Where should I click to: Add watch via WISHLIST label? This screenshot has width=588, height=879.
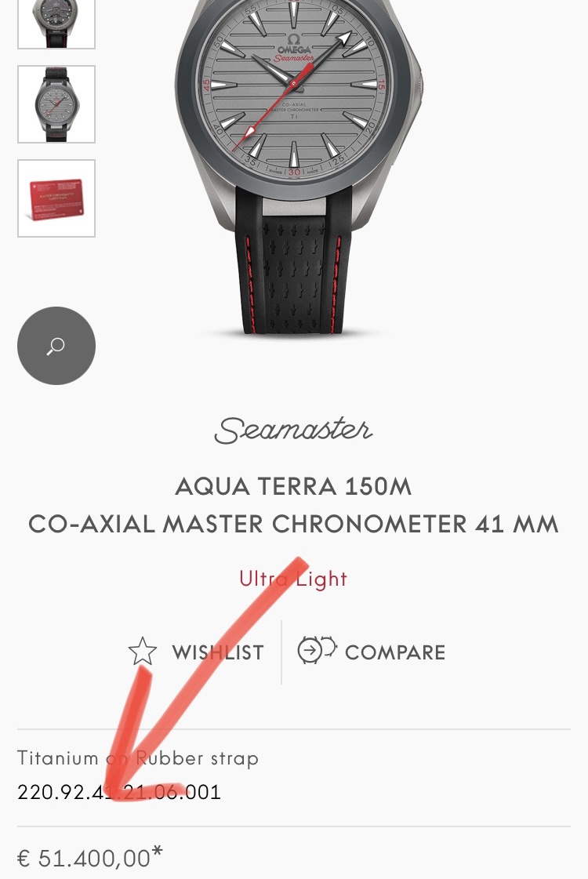point(217,652)
